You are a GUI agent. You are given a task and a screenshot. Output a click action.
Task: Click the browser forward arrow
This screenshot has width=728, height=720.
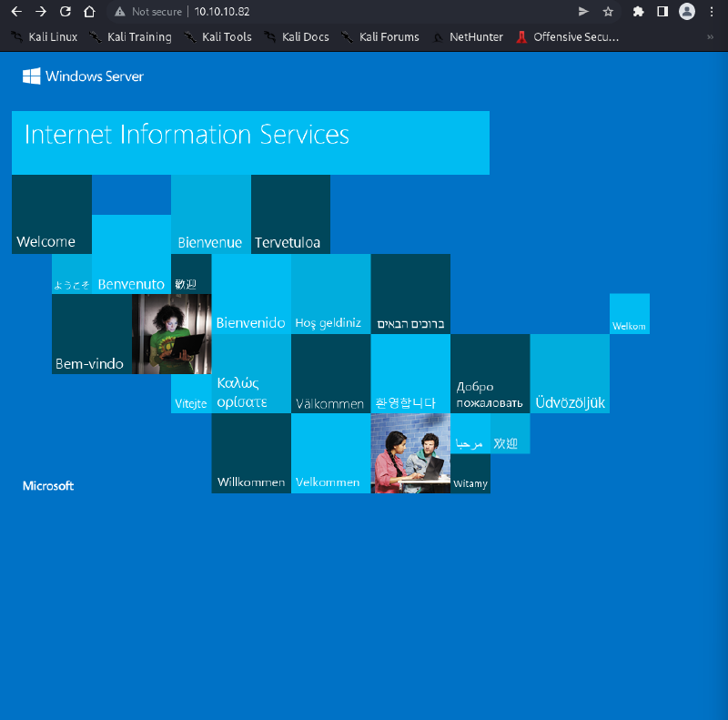[x=40, y=12]
